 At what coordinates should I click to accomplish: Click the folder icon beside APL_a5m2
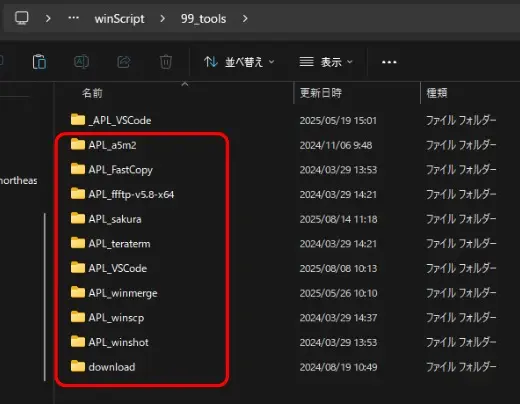(78, 144)
